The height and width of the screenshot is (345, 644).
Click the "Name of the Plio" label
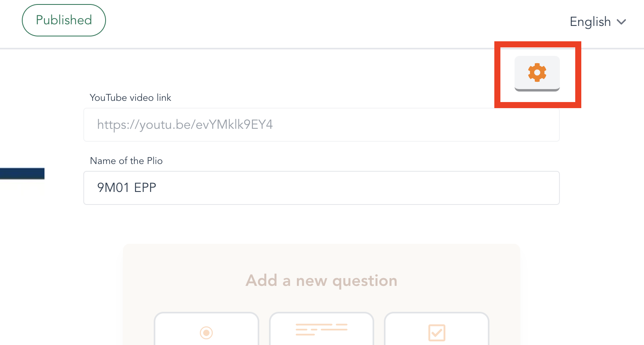click(126, 161)
